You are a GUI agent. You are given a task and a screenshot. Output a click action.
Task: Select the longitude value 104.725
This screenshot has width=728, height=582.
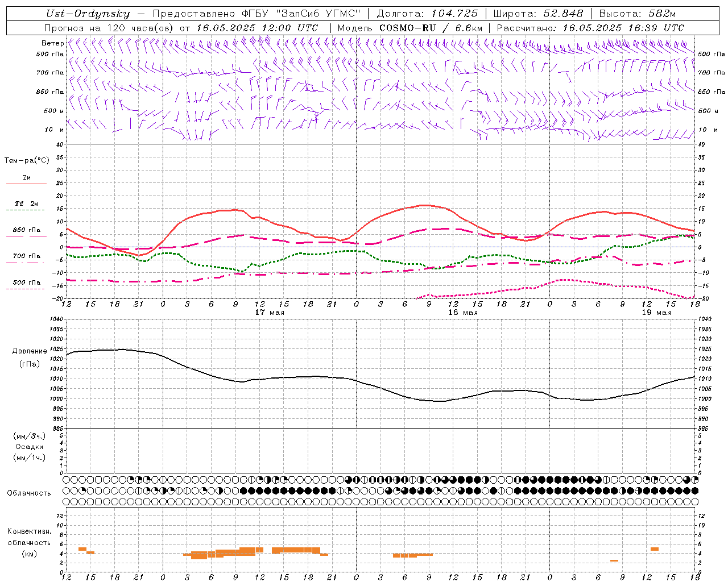[454, 14]
